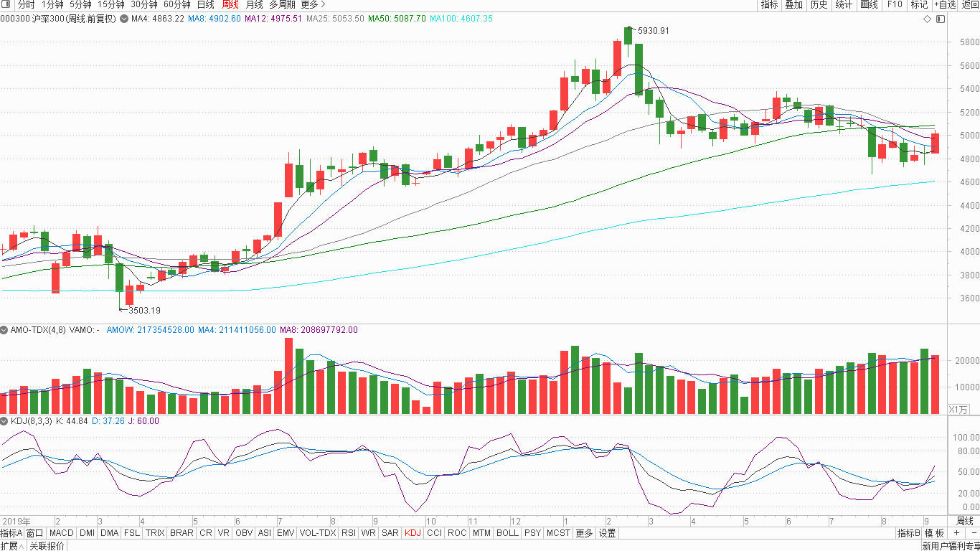Switch to 日线 daily chart
980x551 pixels.
pos(206,4)
